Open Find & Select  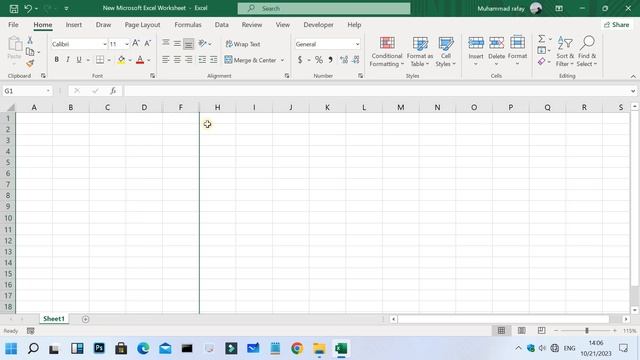(587, 51)
